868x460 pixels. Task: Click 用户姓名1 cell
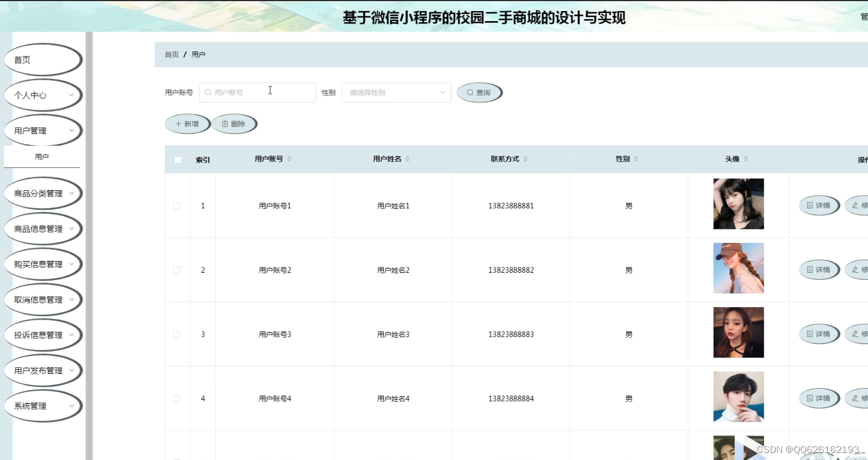point(393,206)
